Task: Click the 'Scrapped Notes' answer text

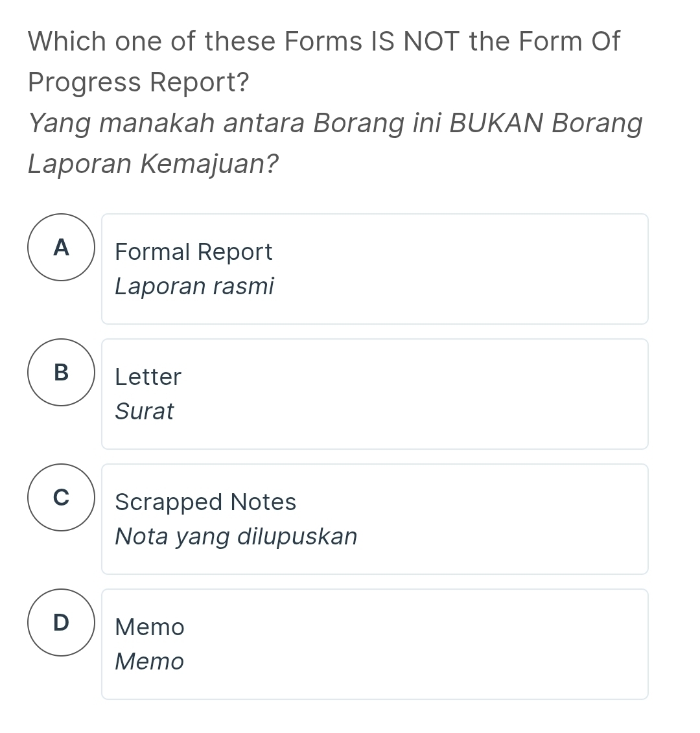Action: (205, 502)
